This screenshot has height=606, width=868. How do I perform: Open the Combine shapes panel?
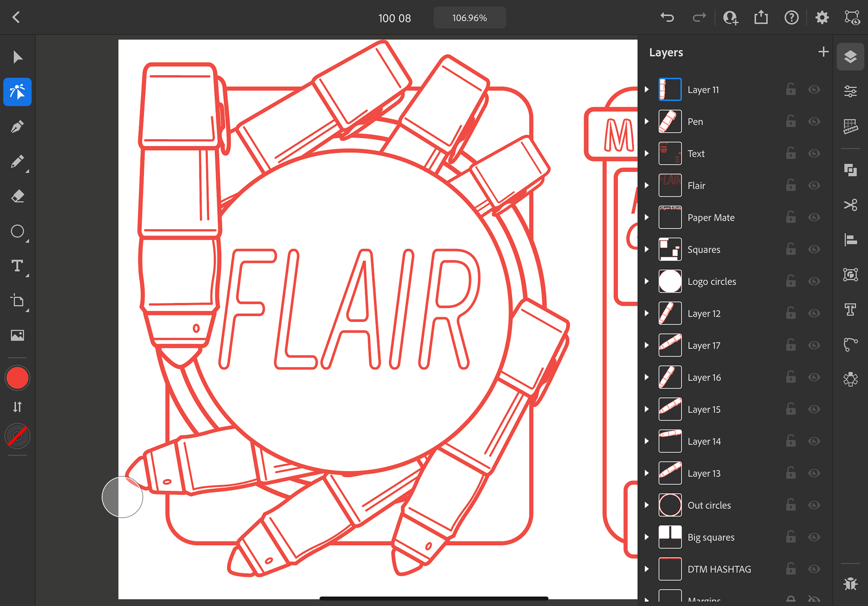click(x=850, y=170)
